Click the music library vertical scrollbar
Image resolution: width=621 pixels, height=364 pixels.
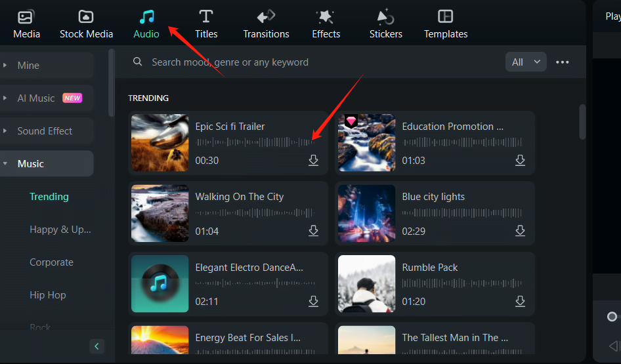[x=582, y=122]
